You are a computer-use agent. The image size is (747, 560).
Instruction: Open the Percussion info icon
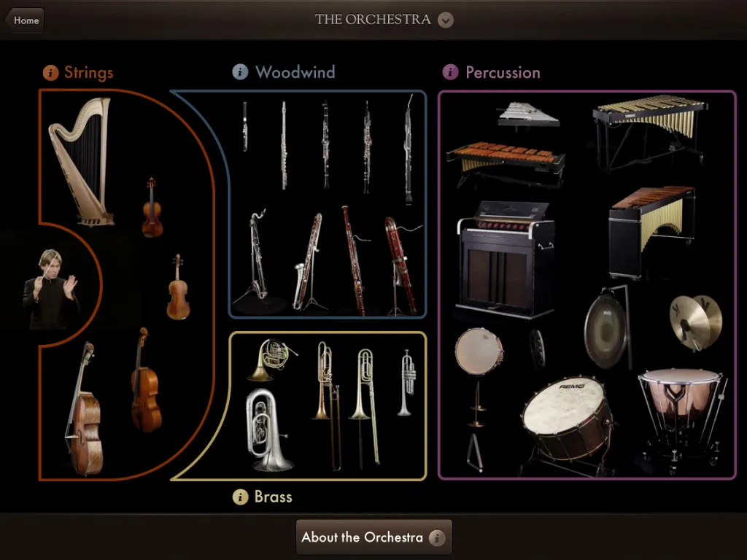450,72
